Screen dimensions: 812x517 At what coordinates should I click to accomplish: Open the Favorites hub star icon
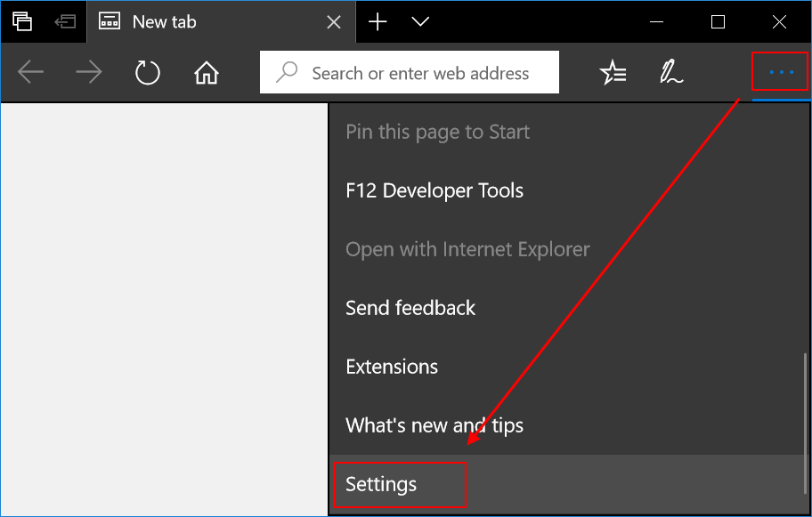(613, 72)
